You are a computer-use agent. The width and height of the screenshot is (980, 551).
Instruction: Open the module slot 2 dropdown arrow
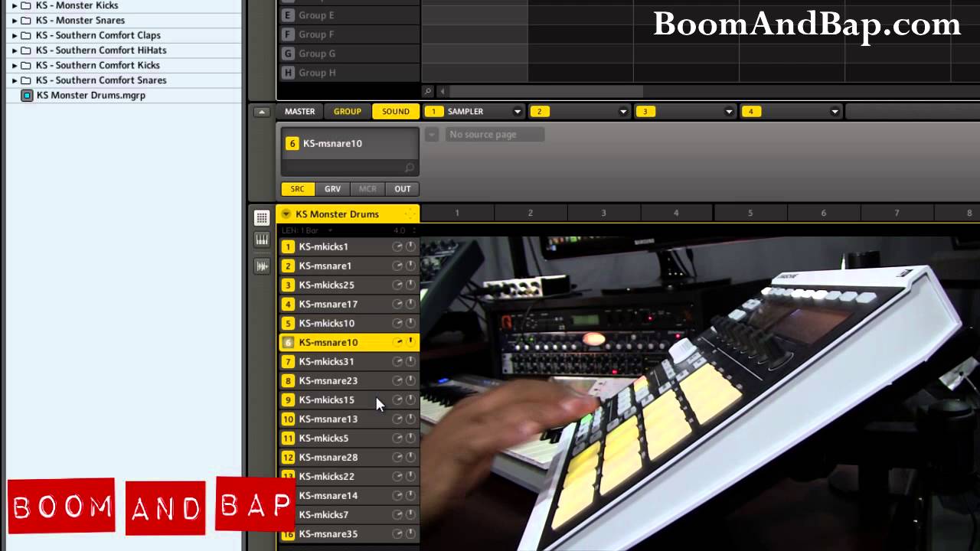[x=623, y=112]
